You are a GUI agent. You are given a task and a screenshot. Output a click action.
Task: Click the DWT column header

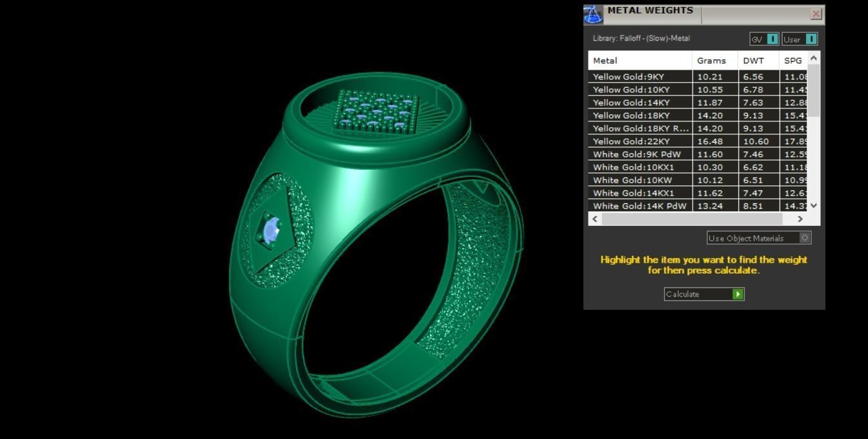coord(758,61)
